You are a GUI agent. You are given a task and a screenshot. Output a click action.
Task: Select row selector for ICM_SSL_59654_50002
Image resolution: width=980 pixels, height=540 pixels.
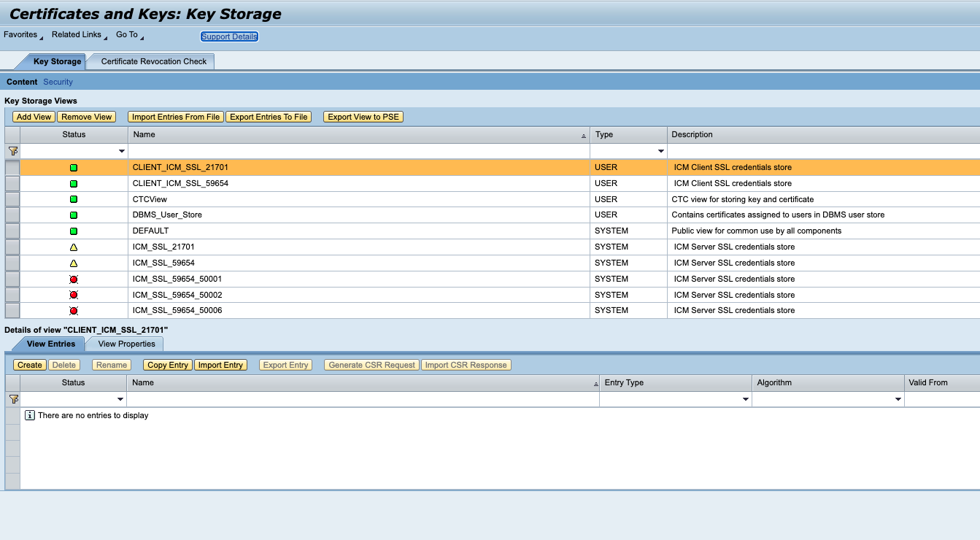(12, 295)
